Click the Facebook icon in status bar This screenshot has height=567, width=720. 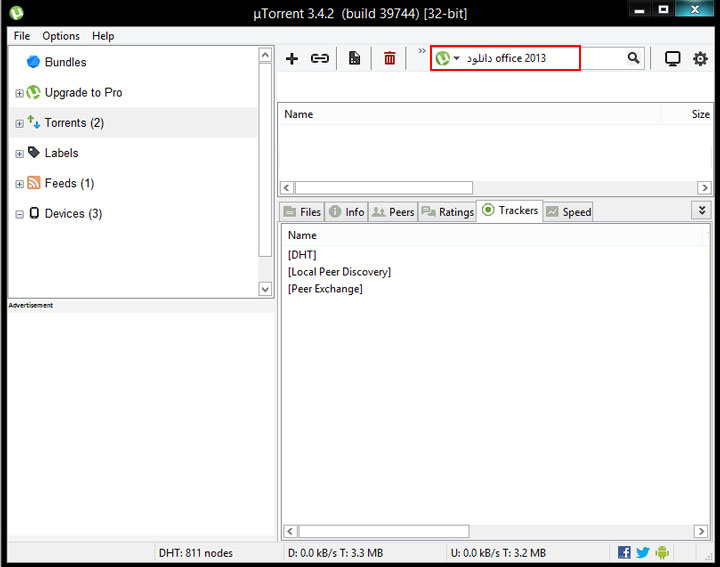tap(624, 552)
